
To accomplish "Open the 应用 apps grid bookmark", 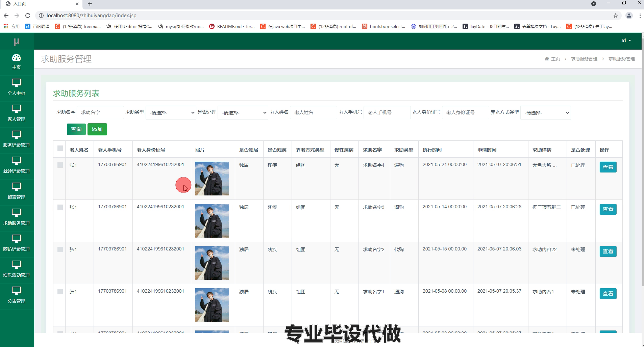I will (x=11, y=26).
